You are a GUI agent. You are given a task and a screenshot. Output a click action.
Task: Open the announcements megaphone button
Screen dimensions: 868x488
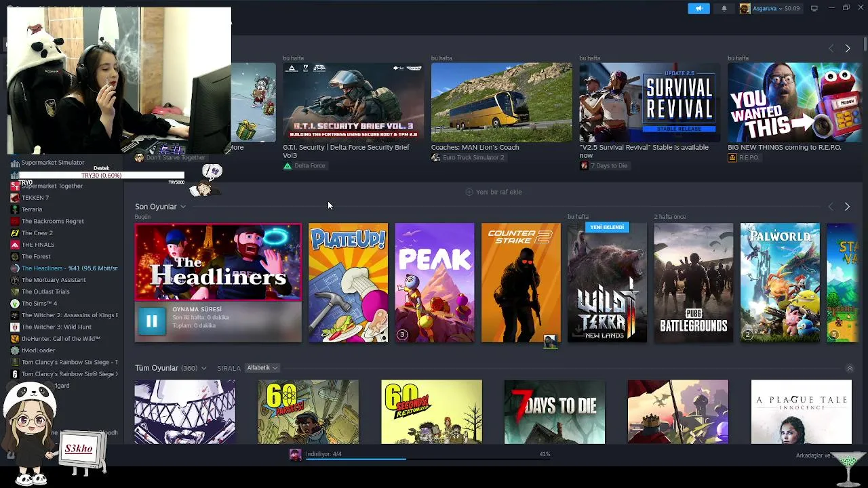(x=698, y=8)
